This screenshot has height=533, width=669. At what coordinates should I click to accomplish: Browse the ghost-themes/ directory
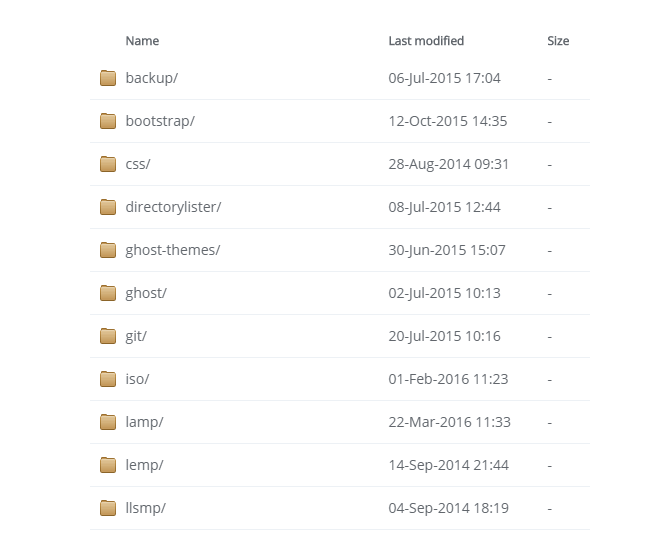(x=173, y=250)
